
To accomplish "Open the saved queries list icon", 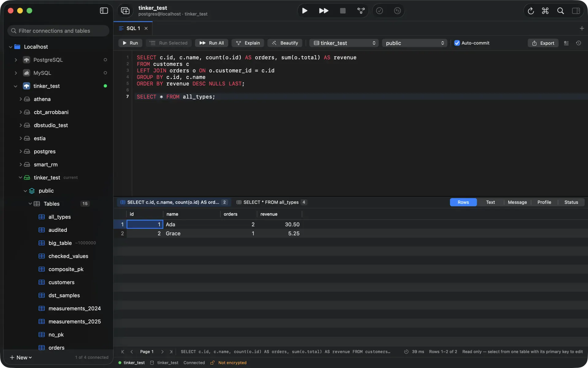I will (x=566, y=43).
